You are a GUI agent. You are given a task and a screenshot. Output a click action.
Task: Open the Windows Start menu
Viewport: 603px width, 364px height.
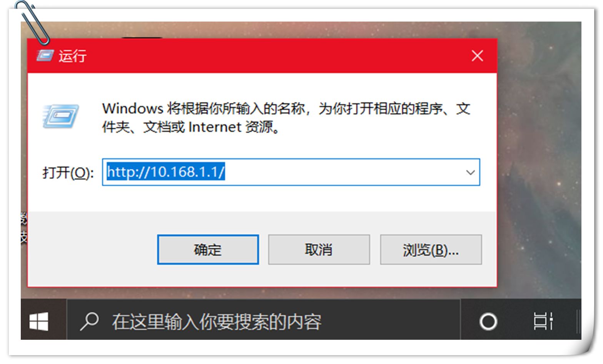click(x=39, y=321)
